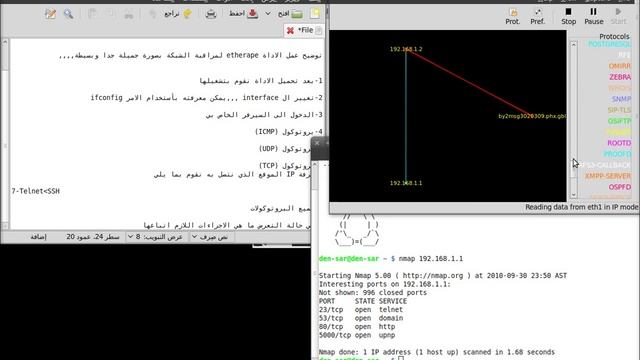Screen dimensions: 640x360
Task: Click the Paste clipboard icon in gedit
Action: pyautogui.click(x=92, y=14)
